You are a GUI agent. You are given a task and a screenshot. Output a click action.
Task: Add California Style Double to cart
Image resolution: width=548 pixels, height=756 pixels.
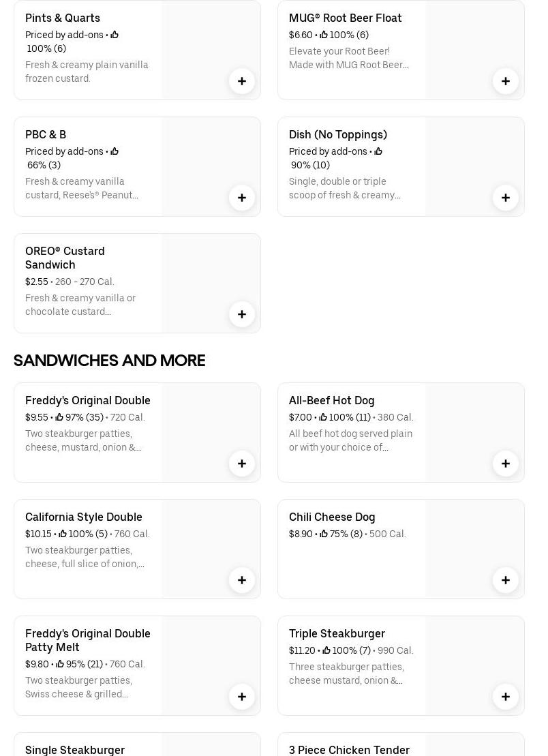(x=242, y=580)
